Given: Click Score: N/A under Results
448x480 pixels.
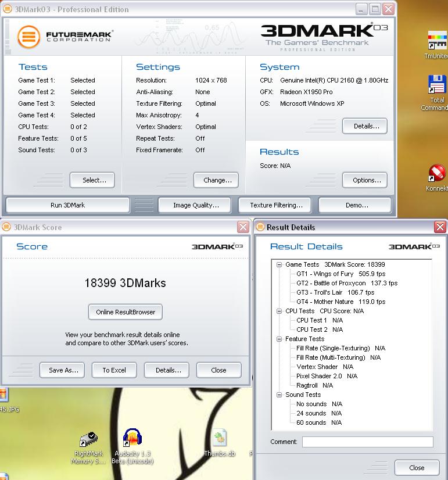Looking at the screenshot, I should (275, 166).
